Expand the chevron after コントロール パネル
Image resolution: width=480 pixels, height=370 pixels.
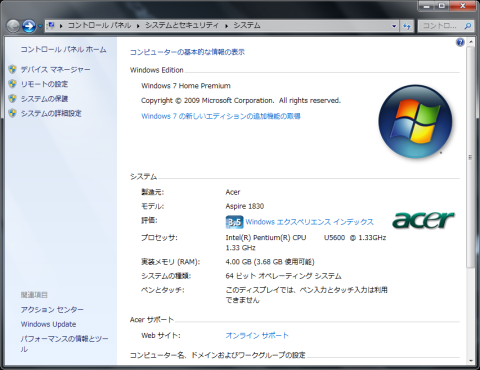(138, 26)
